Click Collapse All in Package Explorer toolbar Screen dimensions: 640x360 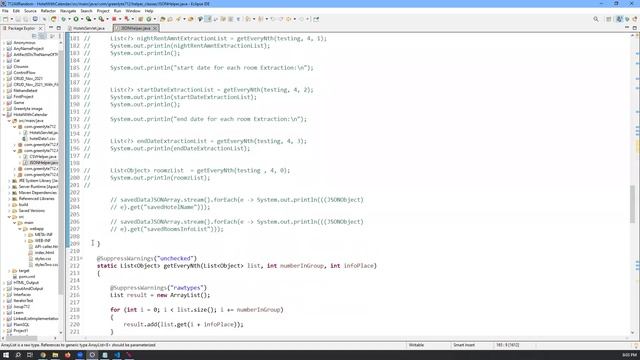point(34,36)
